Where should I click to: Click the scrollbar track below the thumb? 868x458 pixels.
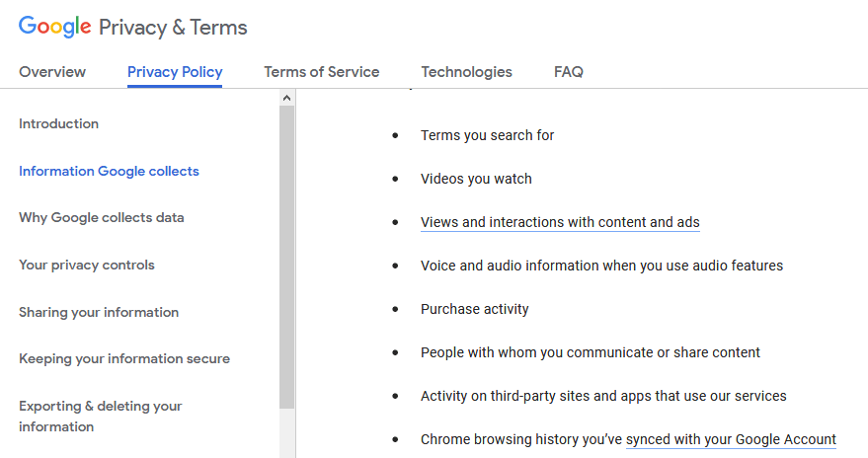pyautogui.click(x=286, y=433)
